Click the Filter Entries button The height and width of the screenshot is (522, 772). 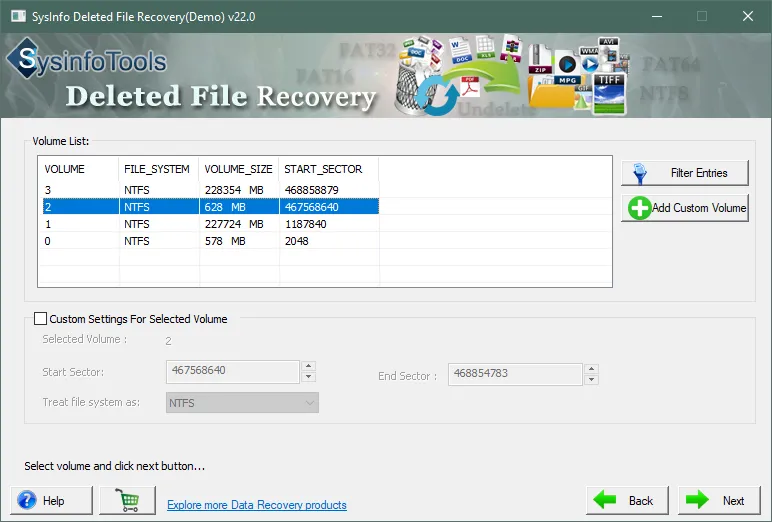[685, 173]
